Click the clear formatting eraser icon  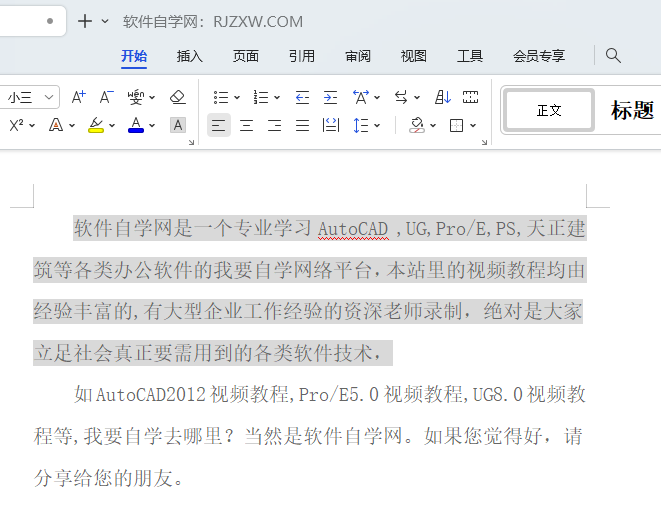(x=177, y=97)
